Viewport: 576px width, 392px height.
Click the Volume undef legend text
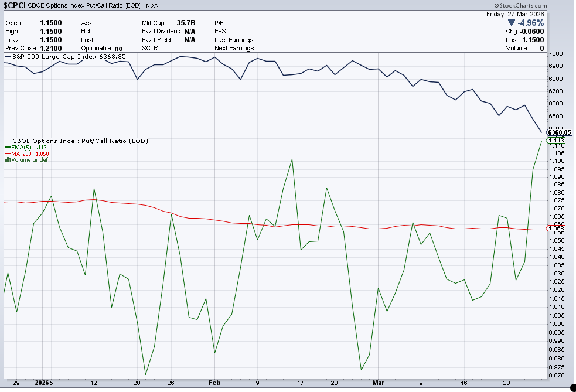click(x=30, y=160)
